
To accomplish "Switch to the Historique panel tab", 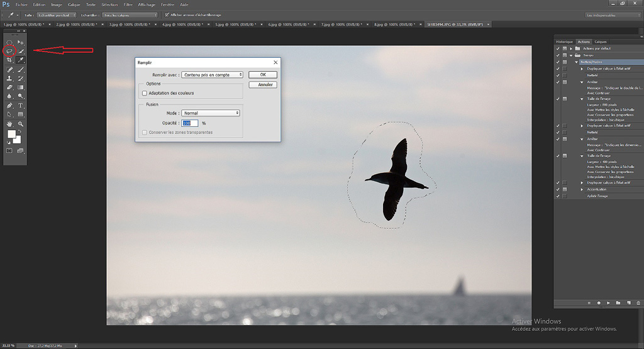I will click(564, 42).
